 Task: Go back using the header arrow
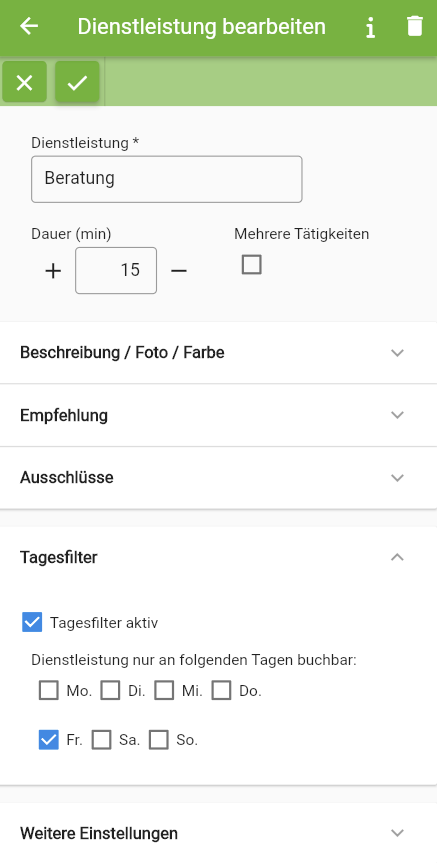(x=29, y=26)
